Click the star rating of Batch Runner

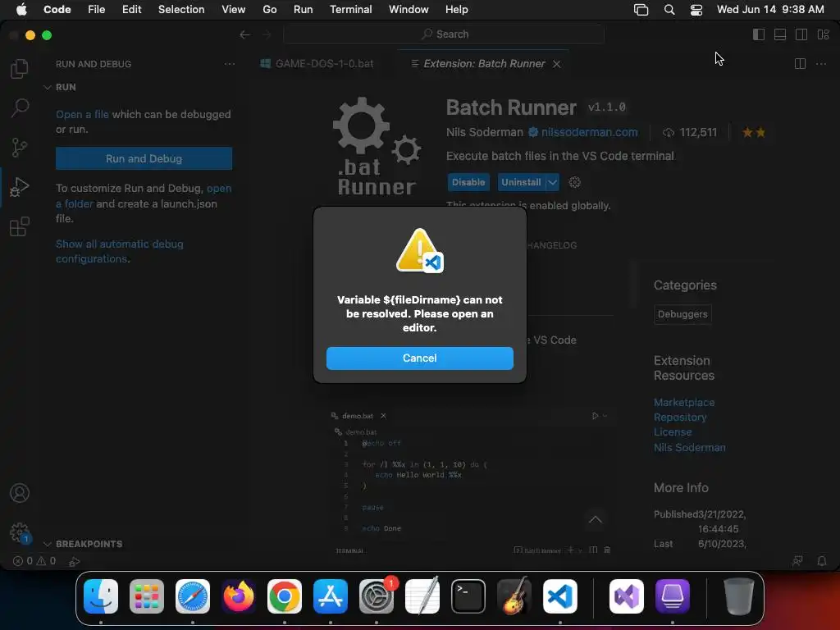point(753,132)
